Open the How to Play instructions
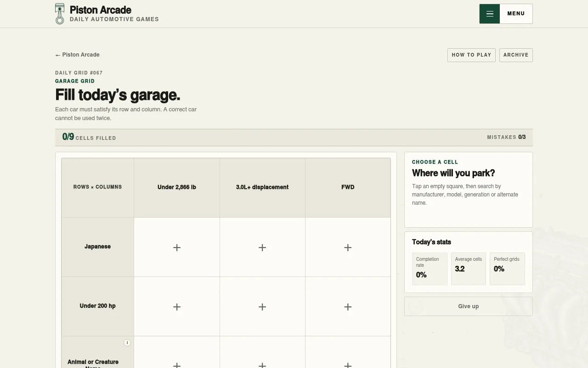Image resolution: width=588 pixels, height=368 pixels. pyautogui.click(x=471, y=55)
